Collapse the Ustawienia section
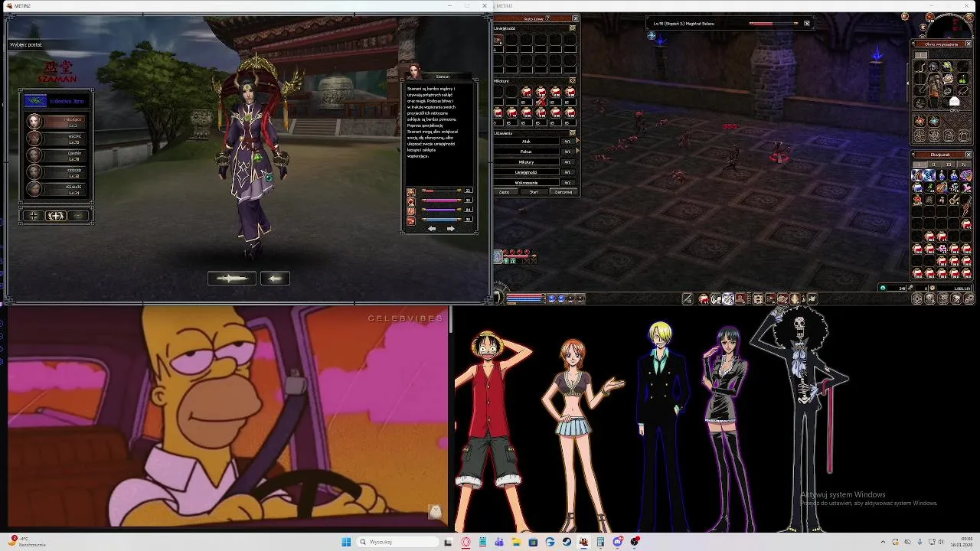 tap(573, 133)
